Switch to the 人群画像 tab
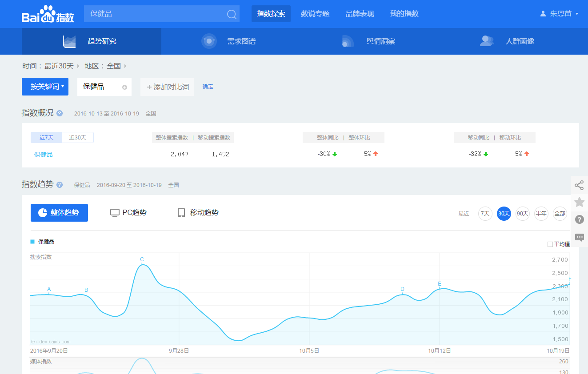Image resolution: width=588 pixels, height=374 pixels. pos(509,41)
